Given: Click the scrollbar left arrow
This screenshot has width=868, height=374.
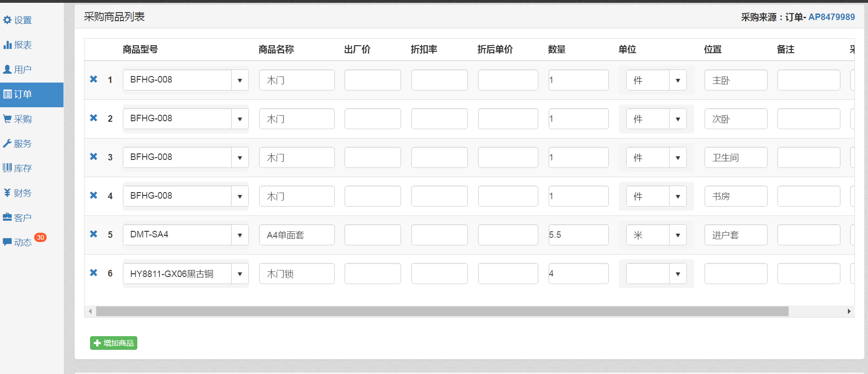Looking at the screenshot, I should click(x=90, y=311).
